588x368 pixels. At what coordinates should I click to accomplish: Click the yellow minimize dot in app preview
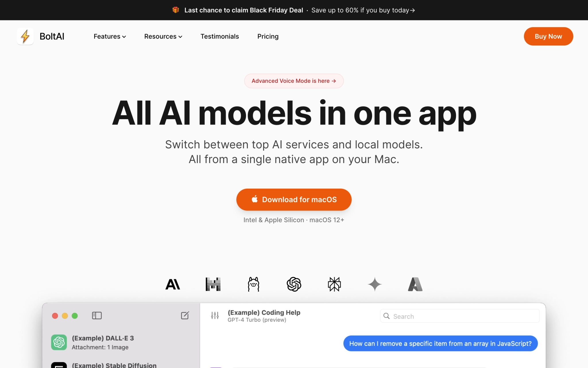click(x=65, y=316)
